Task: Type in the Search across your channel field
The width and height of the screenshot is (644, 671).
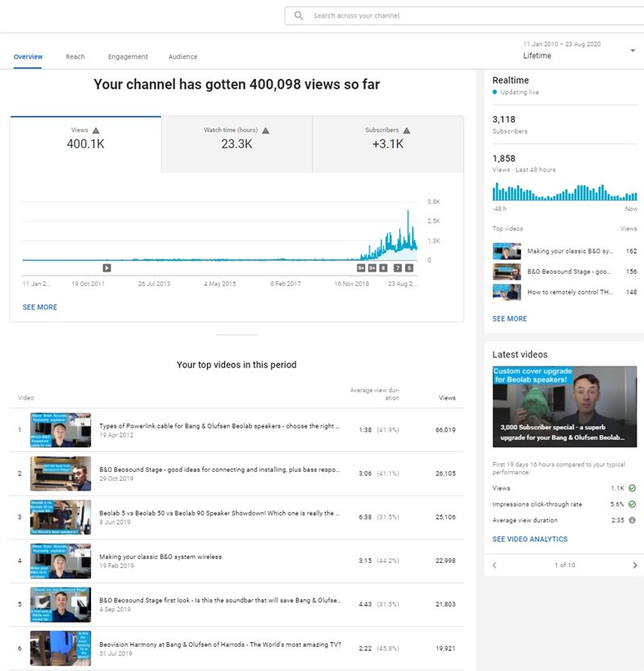Action: click(467, 15)
